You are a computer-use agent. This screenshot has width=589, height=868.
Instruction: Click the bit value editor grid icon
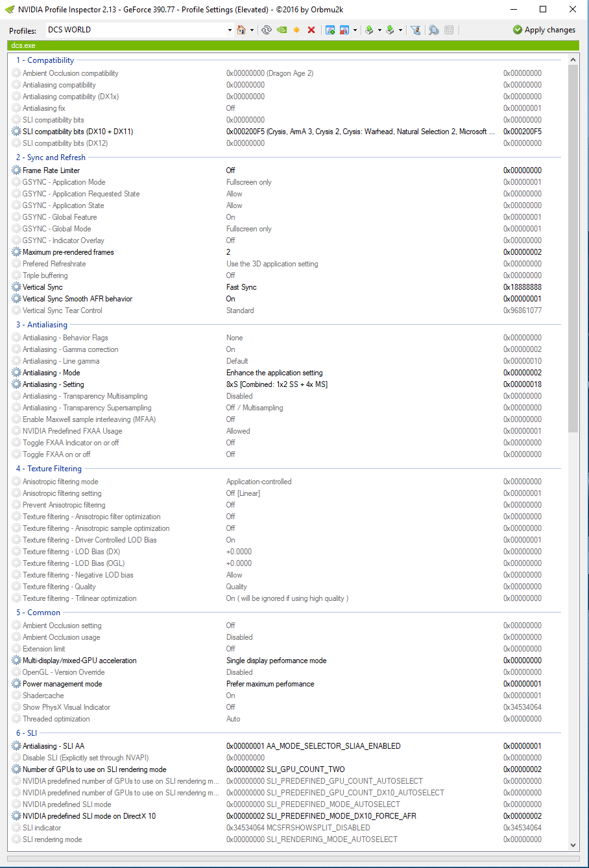(x=448, y=30)
